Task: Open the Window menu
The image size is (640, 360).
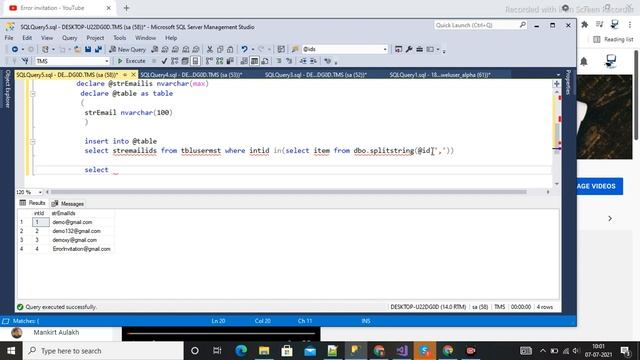Action: [145, 38]
